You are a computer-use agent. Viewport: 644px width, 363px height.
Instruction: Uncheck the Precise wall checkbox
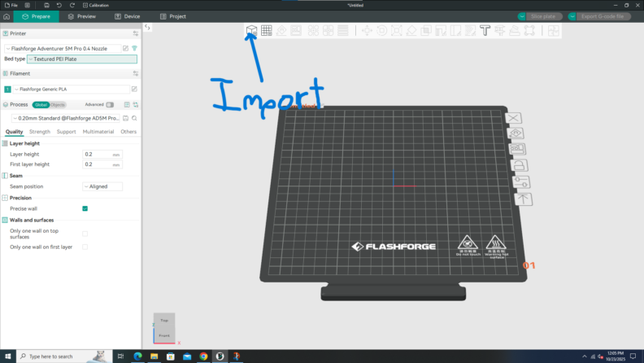85,209
